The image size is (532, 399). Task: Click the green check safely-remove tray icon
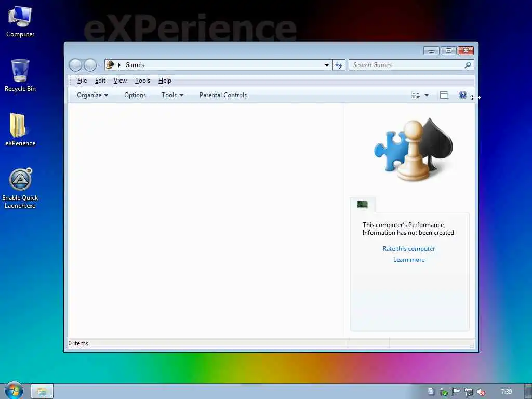(444, 392)
